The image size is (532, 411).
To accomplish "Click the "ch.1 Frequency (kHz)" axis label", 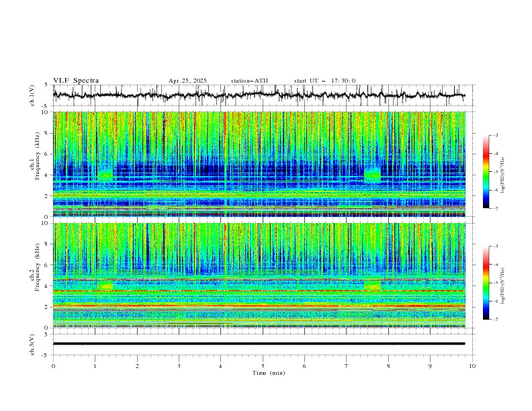I will 36,156.
